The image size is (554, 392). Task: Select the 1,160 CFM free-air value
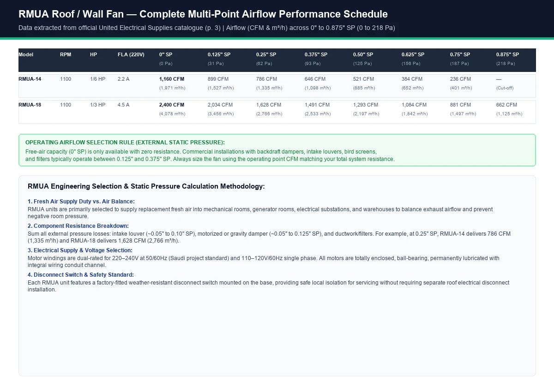[172, 79]
